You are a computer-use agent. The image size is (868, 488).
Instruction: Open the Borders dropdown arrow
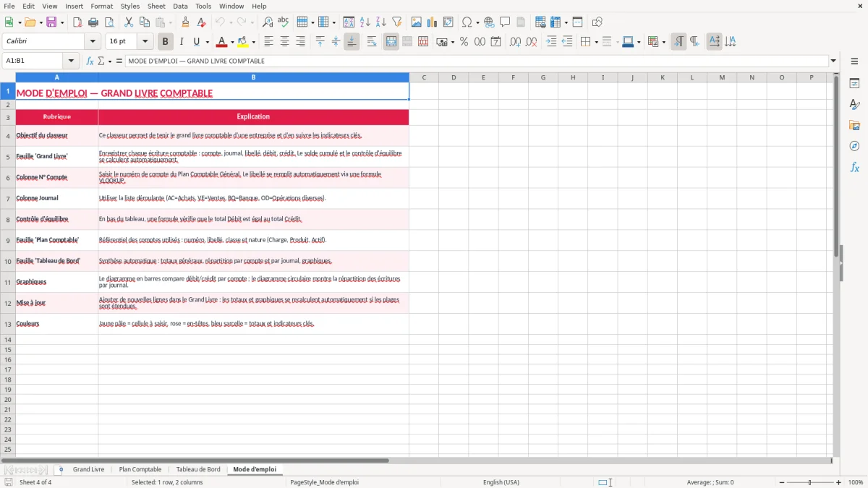point(596,42)
